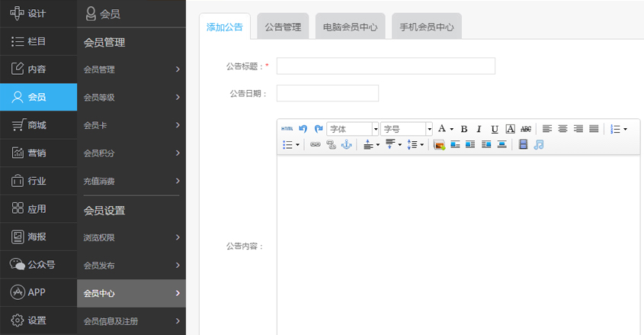The height and width of the screenshot is (335, 644).
Task: Click the undo arrow in editor toolbar
Action: point(303,129)
